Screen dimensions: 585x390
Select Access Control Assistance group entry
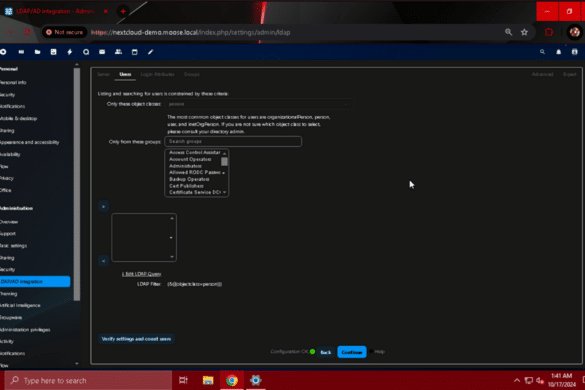194,153
